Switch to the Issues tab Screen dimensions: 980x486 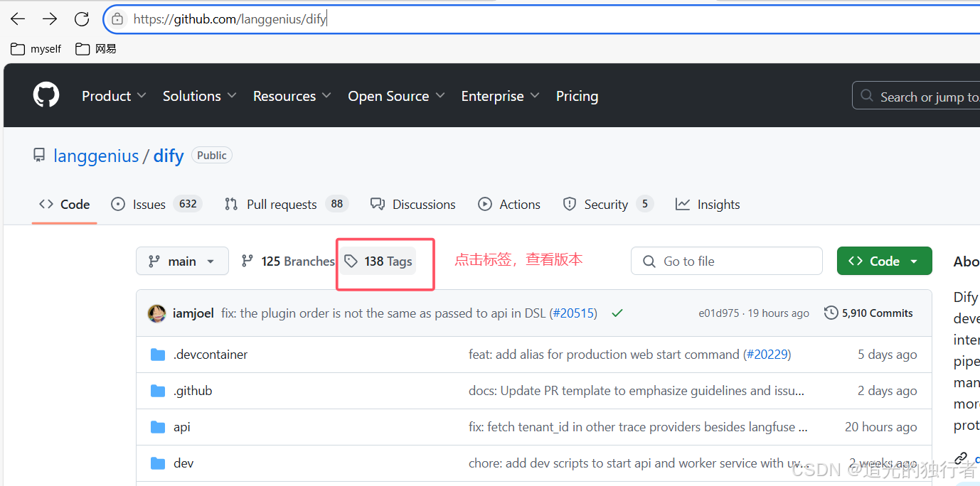coord(156,205)
